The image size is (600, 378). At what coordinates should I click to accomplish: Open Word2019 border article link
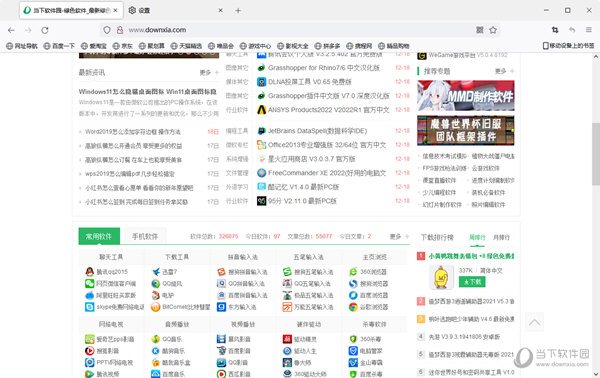133,132
